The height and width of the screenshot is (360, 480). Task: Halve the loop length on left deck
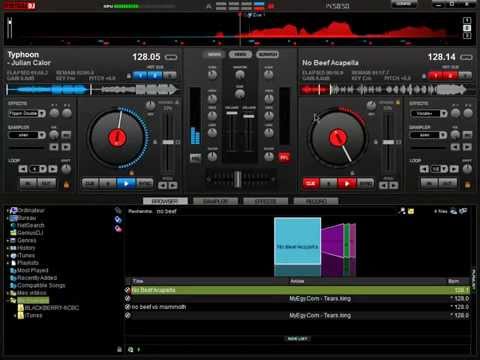(x=23, y=169)
